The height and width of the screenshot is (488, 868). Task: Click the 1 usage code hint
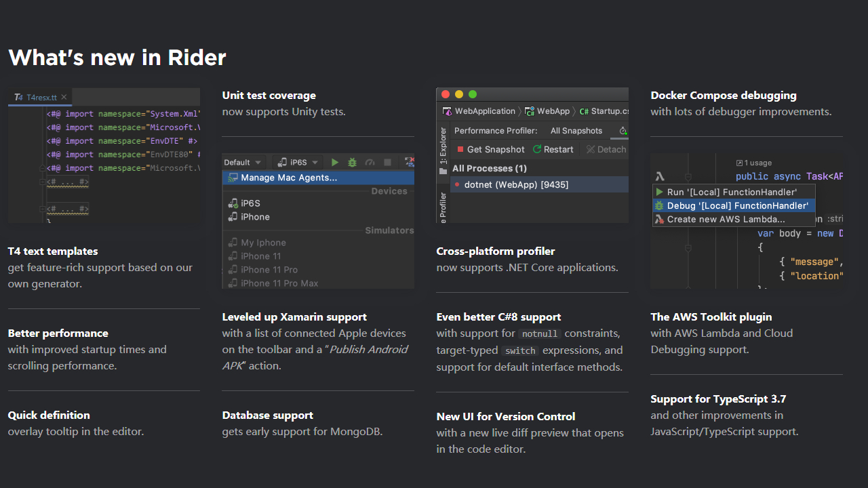[x=753, y=163]
